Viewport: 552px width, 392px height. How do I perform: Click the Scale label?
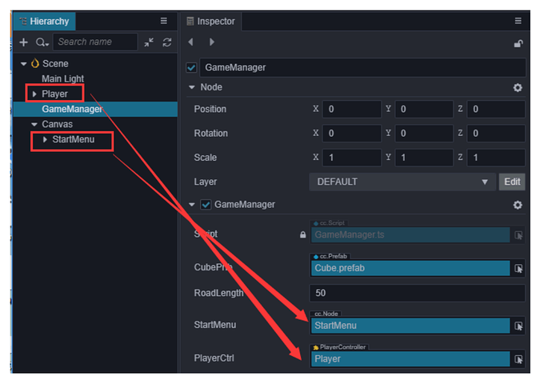click(x=206, y=158)
